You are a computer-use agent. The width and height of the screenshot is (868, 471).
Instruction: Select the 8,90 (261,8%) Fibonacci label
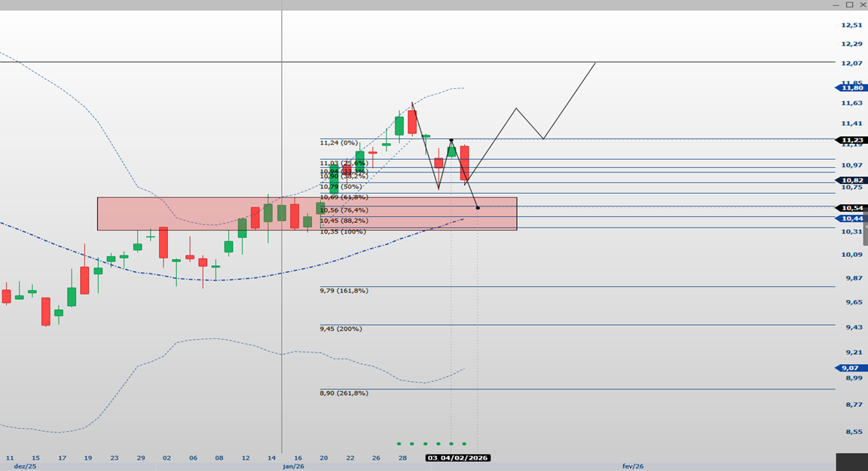click(344, 393)
